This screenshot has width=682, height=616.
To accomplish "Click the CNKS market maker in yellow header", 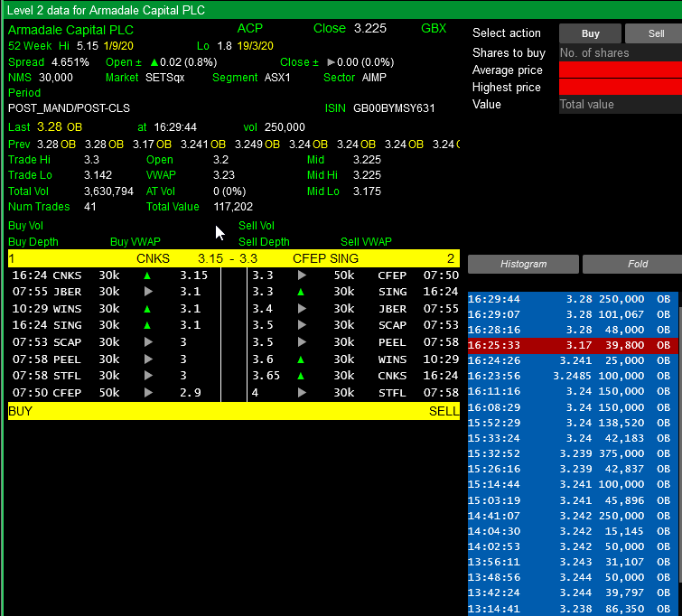I will (153, 258).
